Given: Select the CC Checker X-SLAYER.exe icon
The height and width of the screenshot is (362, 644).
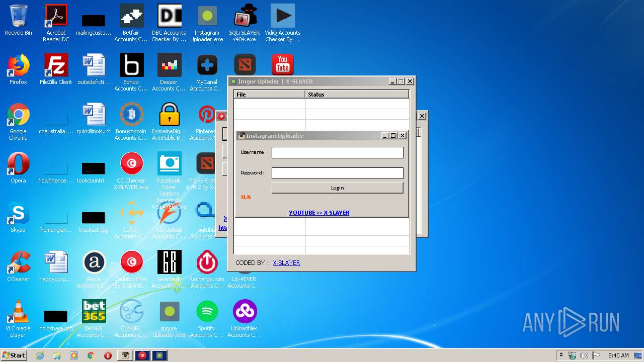Looking at the screenshot, I should click(x=131, y=171).
